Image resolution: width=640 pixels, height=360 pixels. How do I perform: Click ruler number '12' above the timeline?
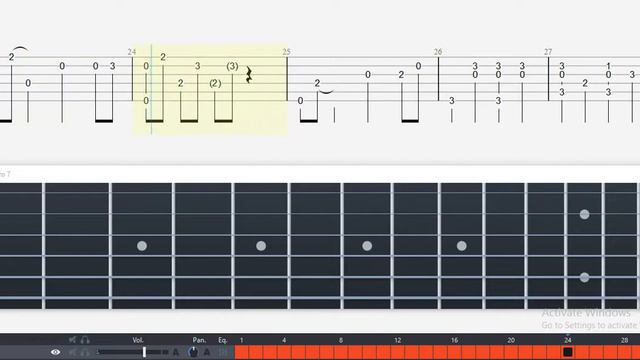click(x=398, y=340)
